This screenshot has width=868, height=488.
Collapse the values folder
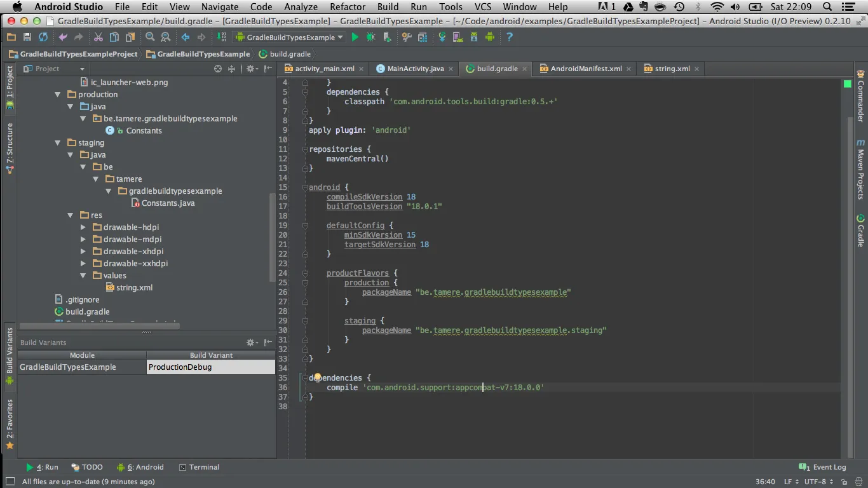point(83,276)
